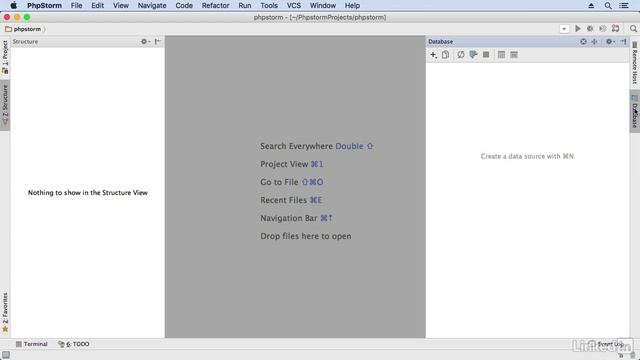
Task: Open the View menu
Action: (x=121, y=5)
